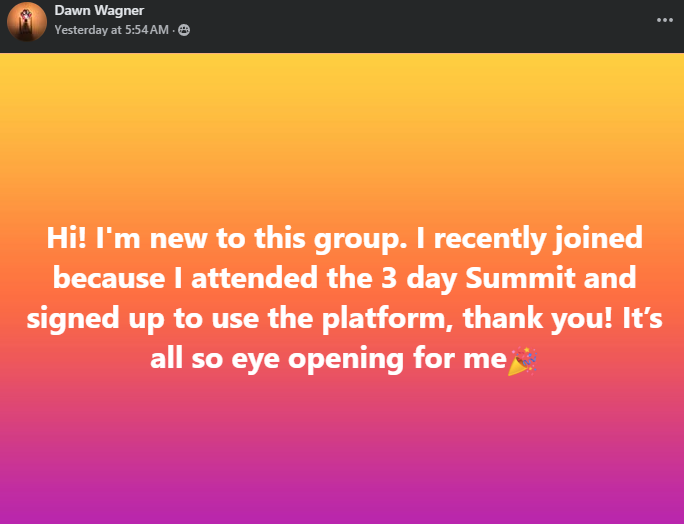Open the three-dot post options menu

[664, 20]
